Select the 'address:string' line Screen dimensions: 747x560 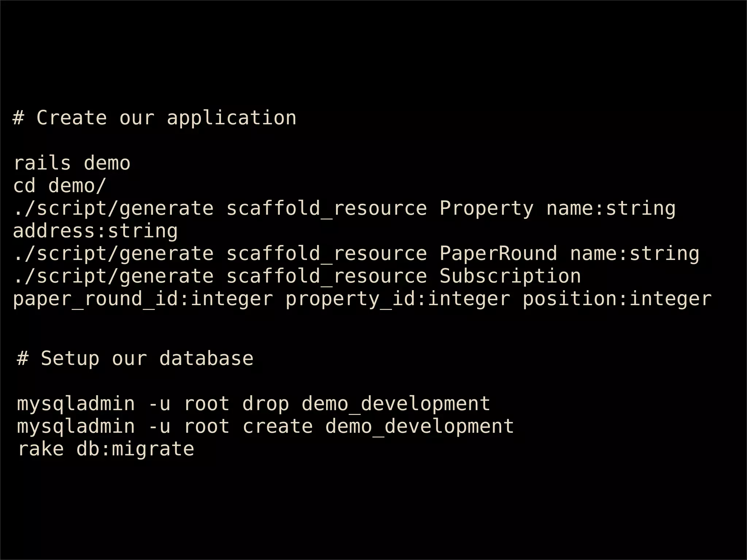coord(95,231)
